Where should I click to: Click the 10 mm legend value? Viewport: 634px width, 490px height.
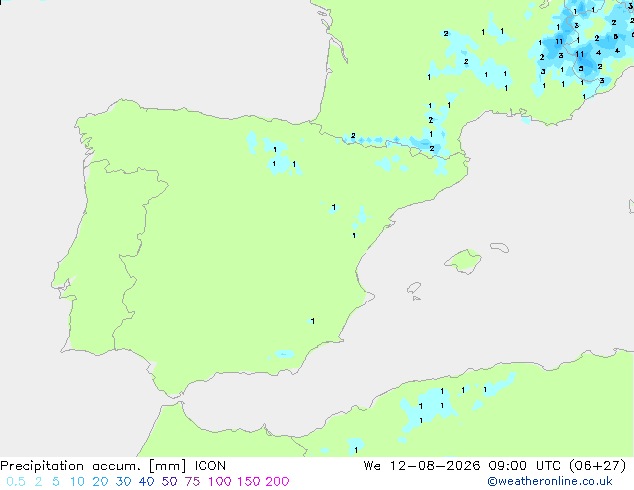[77, 482]
